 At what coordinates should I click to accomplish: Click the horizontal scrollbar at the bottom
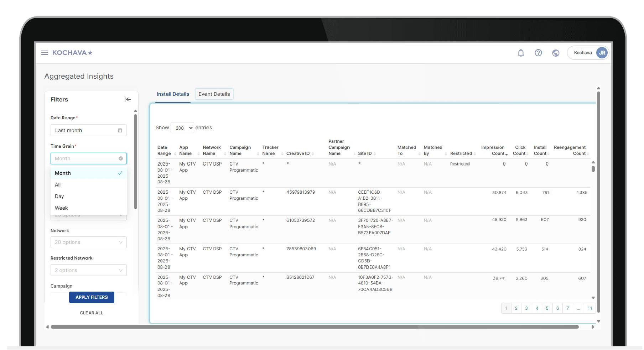(x=313, y=327)
